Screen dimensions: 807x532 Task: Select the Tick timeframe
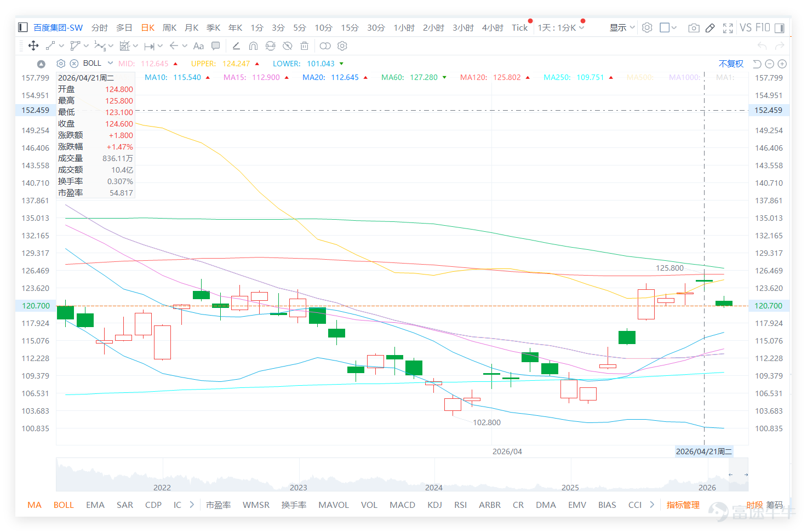click(x=520, y=27)
